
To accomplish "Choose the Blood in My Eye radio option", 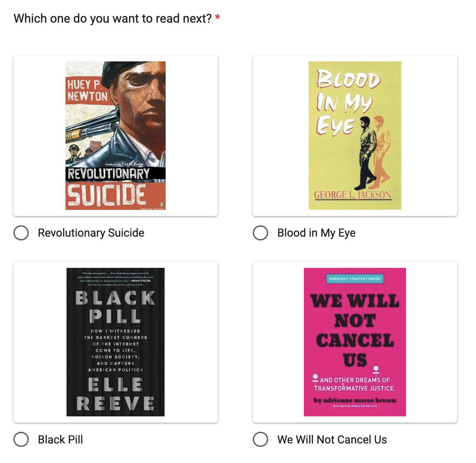I will click(x=260, y=233).
